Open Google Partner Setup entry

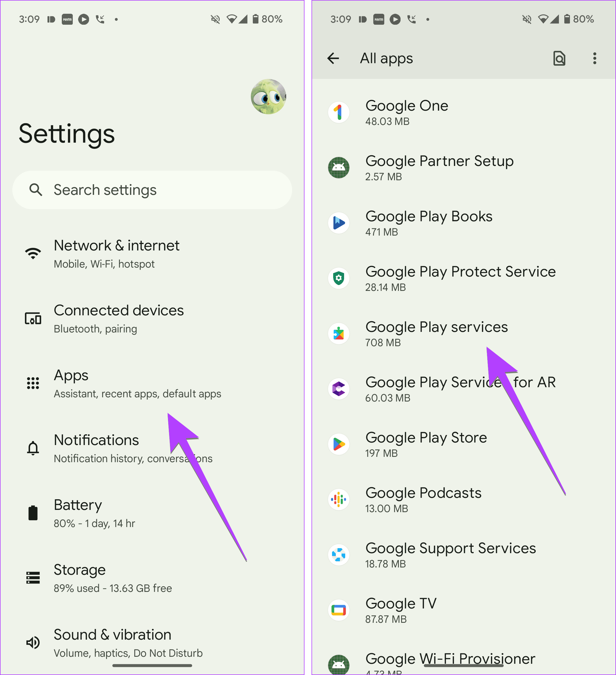(439, 168)
